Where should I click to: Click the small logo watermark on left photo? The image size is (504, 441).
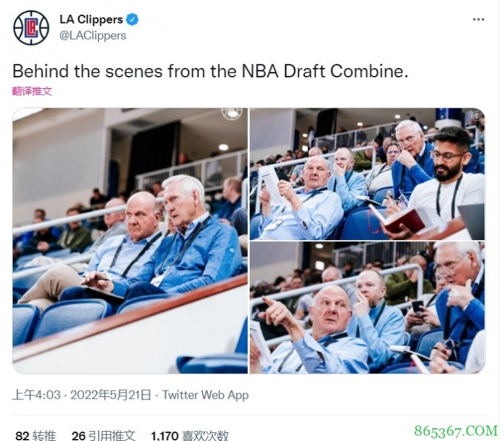(x=232, y=113)
